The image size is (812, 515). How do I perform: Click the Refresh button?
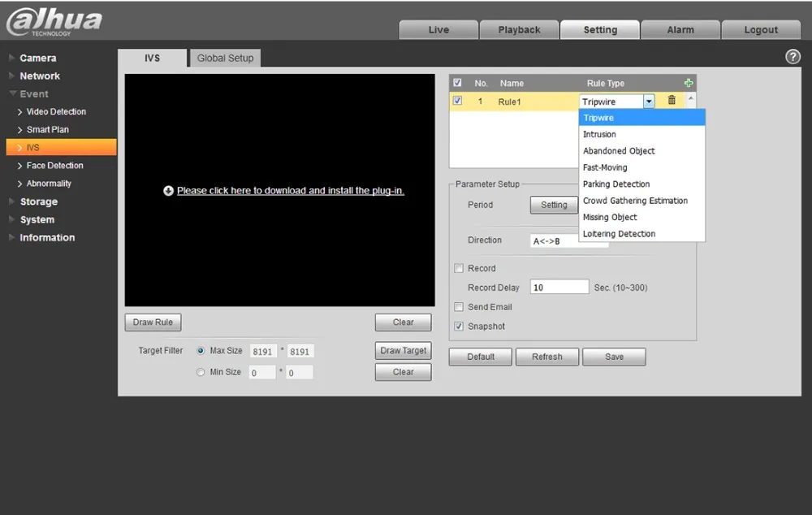546,357
